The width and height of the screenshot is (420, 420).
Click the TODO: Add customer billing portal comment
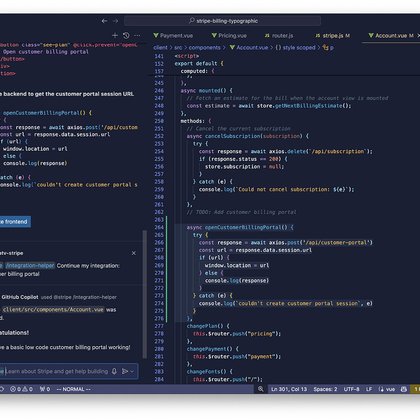point(241,212)
